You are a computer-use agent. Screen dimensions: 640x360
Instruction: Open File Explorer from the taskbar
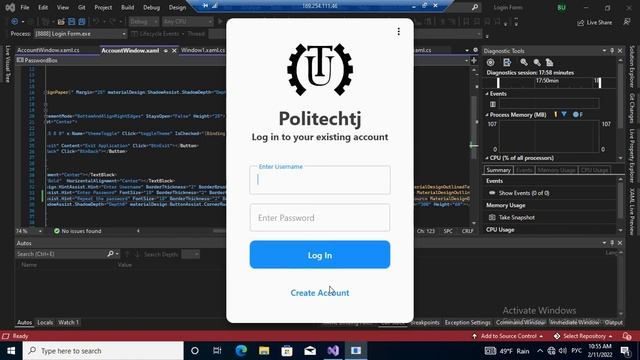264,351
